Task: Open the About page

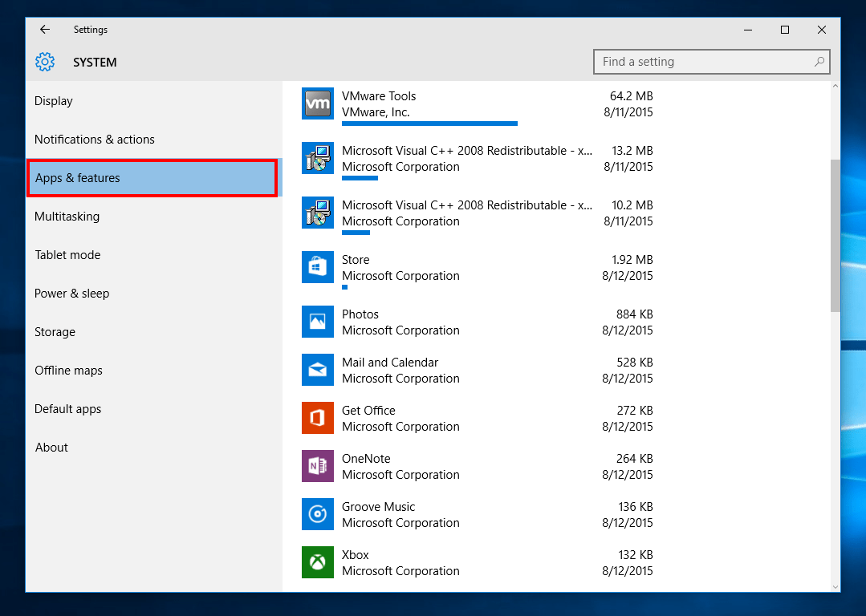Action: point(51,448)
